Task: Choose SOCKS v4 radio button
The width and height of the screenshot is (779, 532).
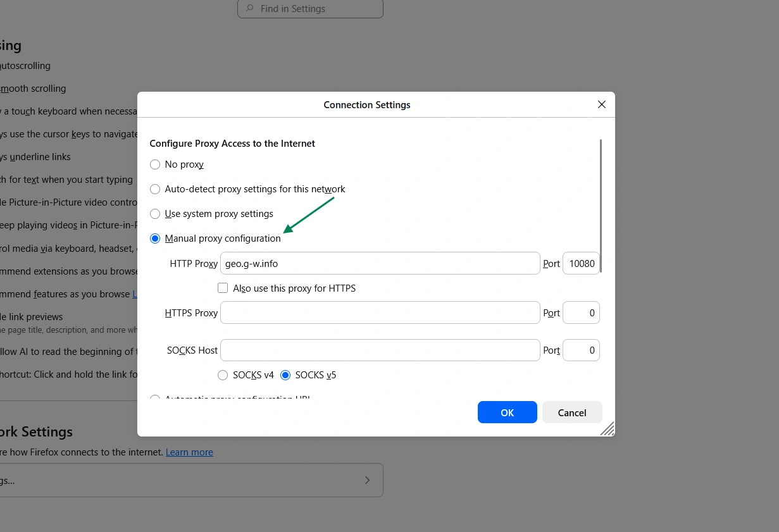Action: tap(223, 375)
